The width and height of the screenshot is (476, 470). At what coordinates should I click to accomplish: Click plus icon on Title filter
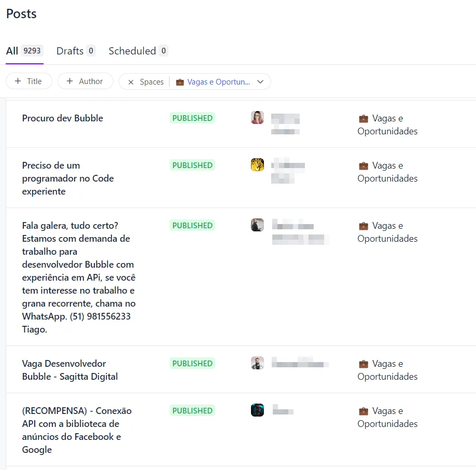pyautogui.click(x=18, y=81)
